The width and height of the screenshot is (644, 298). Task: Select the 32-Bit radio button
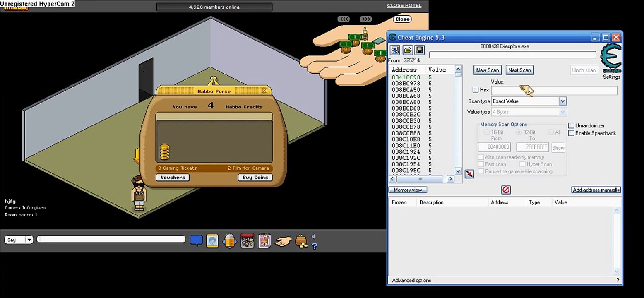point(519,132)
